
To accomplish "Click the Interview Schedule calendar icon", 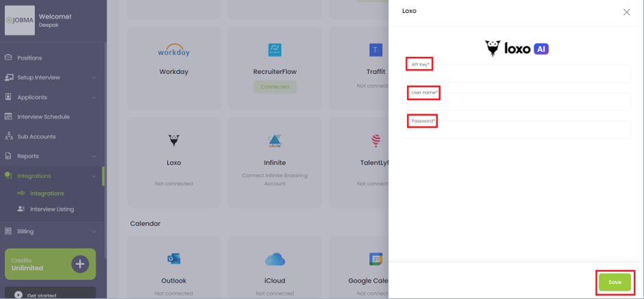I will (8, 117).
